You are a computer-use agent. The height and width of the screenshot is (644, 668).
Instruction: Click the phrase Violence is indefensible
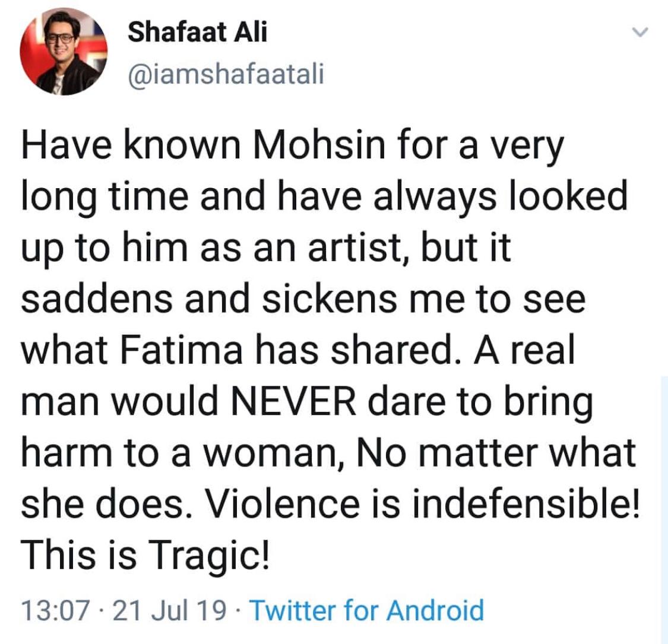pyautogui.click(x=423, y=504)
